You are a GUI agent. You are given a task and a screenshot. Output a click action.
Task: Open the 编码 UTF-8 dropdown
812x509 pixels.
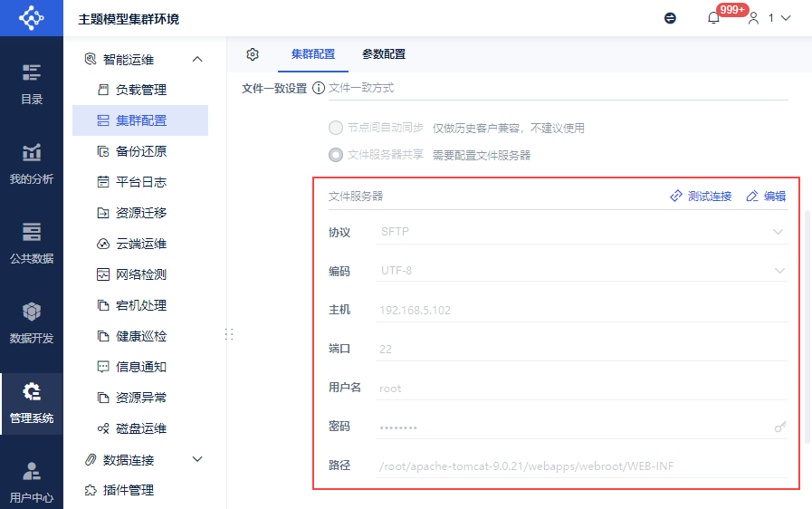(582, 271)
